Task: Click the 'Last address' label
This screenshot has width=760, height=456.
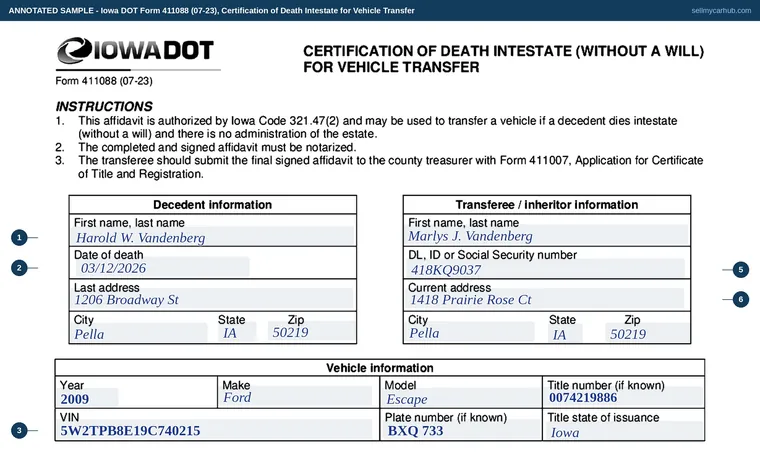Action: click(x=107, y=287)
